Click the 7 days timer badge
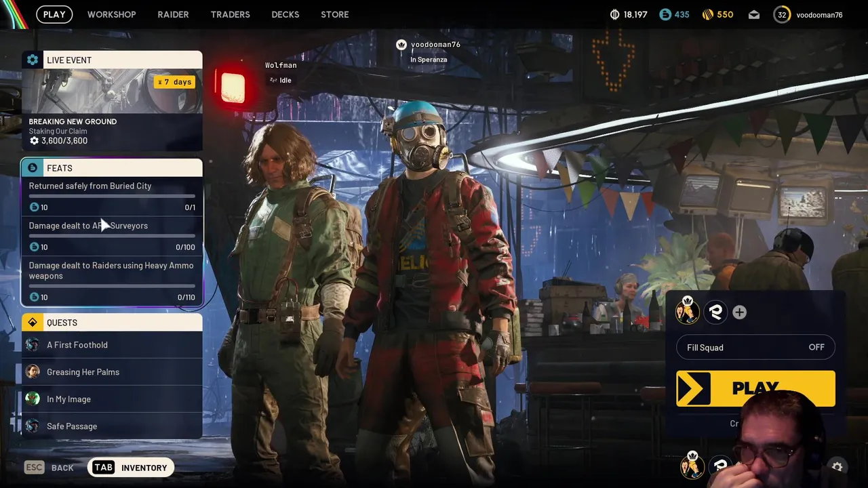This screenshot has height=488, width=868. pyautogui.click(x=175, y=82)
